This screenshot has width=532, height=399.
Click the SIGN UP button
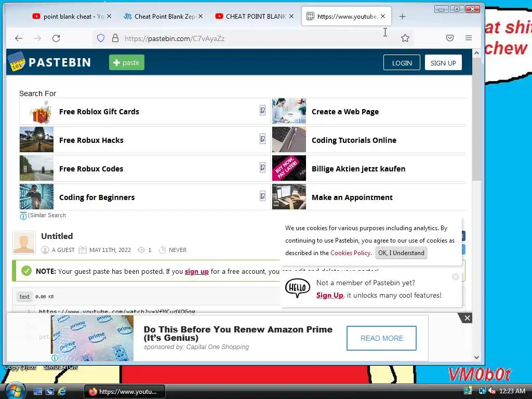(443, 63)
